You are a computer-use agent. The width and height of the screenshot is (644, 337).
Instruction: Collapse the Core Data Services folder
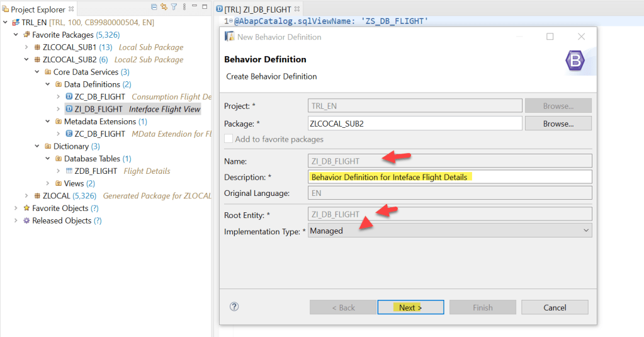click(37, 72)
